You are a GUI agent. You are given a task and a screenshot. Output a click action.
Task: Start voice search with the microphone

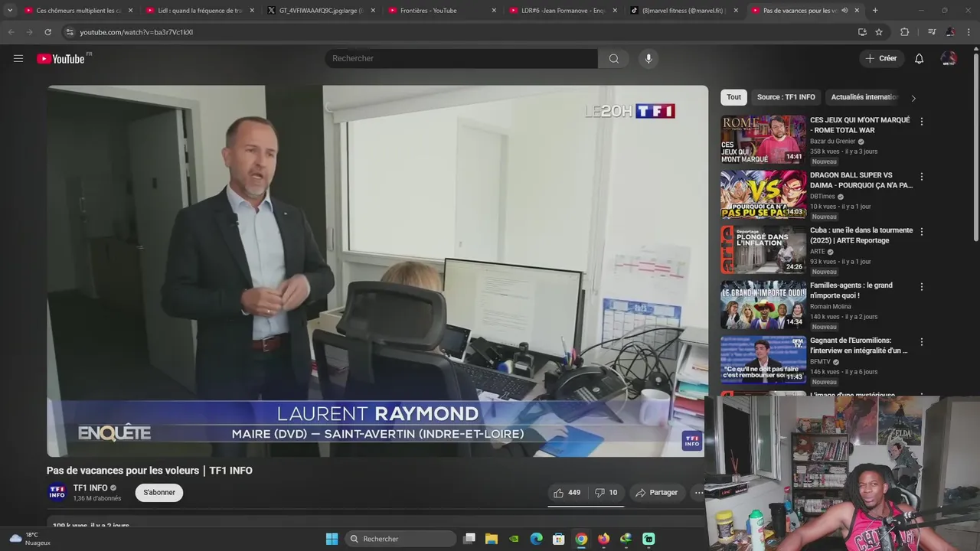tap(648, 58)
